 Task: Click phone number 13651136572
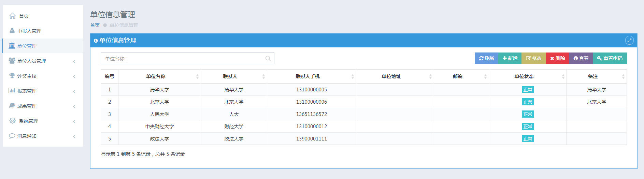312,114
